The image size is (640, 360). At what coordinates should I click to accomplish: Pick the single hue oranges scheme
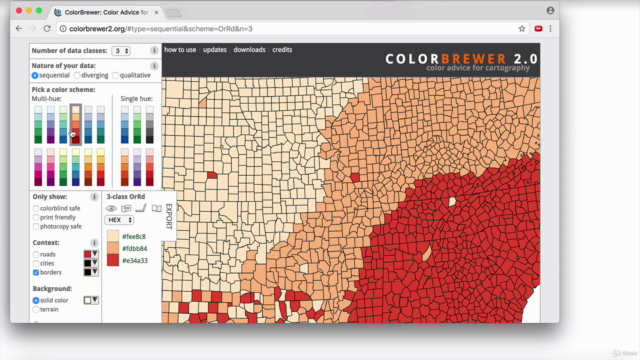point(124,167)
